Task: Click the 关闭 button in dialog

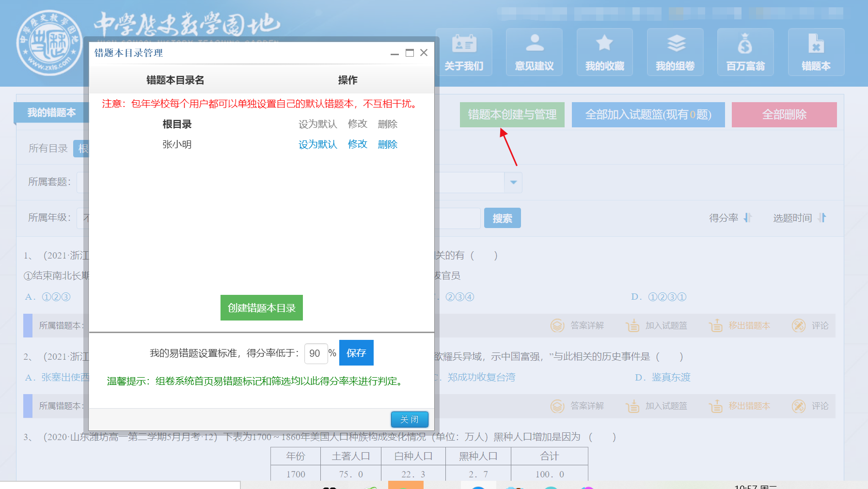Action: click(409, 419)
